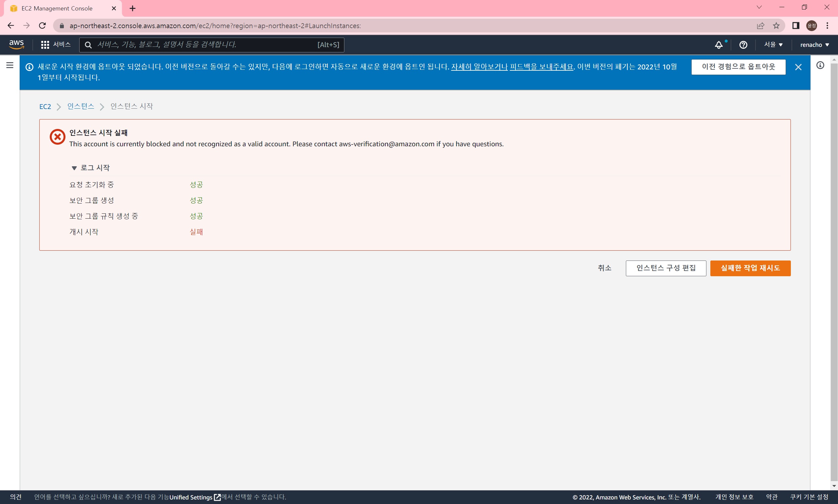838x504 pixels.
Task: Select the EC2 Management Console tab
Action: coord(63,9)
